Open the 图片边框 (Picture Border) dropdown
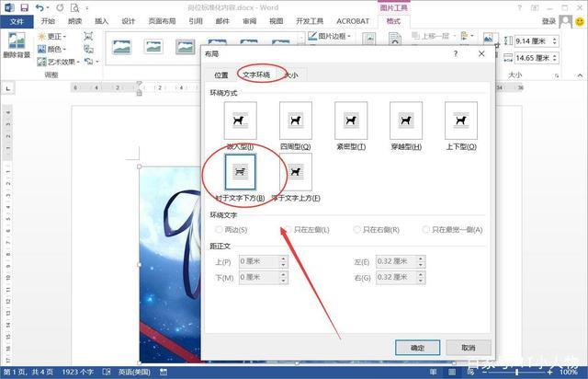Screen dimensions: 588x379 coord(330,36)
